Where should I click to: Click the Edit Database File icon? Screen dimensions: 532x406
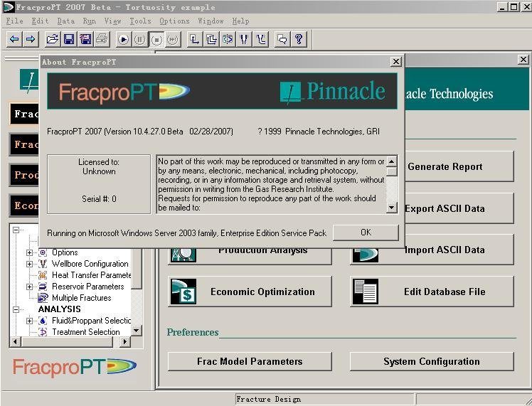pos(366,292)
